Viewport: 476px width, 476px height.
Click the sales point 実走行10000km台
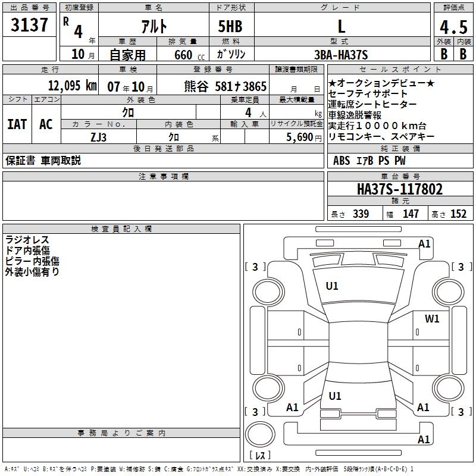coord(377,126)
